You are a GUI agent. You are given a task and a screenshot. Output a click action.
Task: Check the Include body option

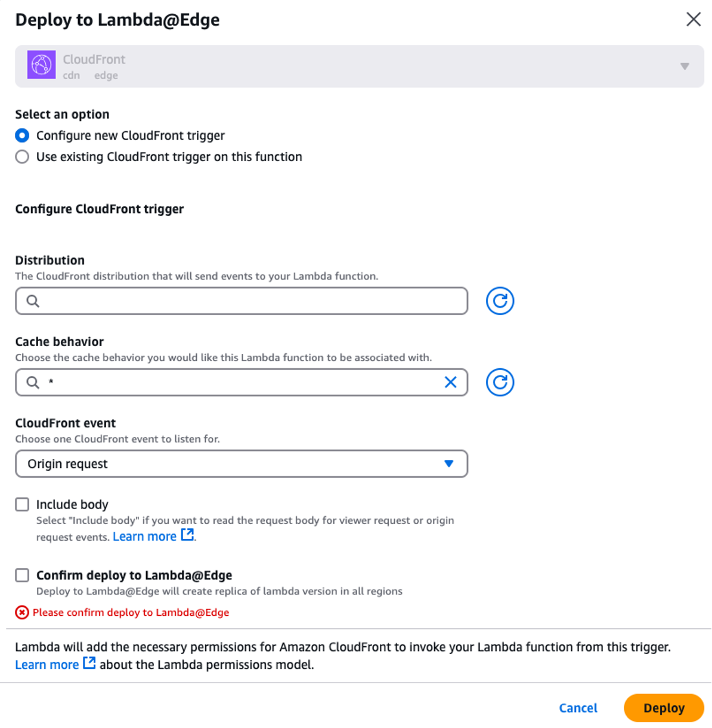pyautogui.click(x=21, y=504)
